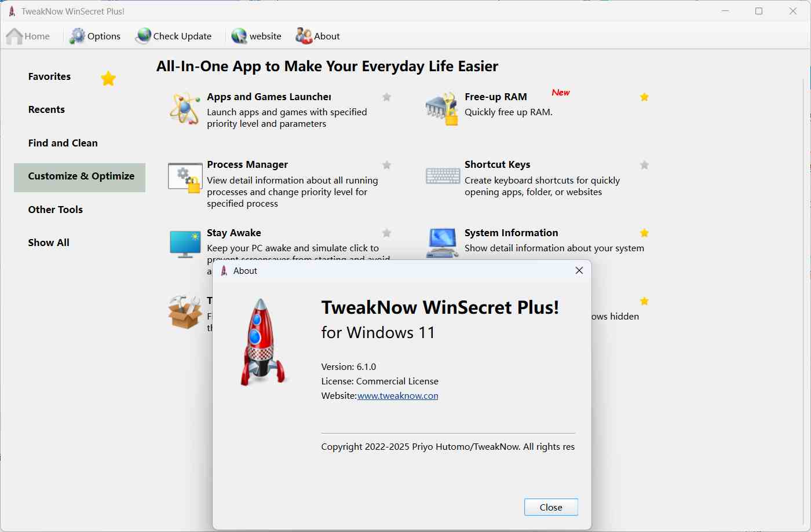Click the 'Quickly free up RAM.' description
The height and width of the screenshot is (532, 811).
(x=509, y=112)
